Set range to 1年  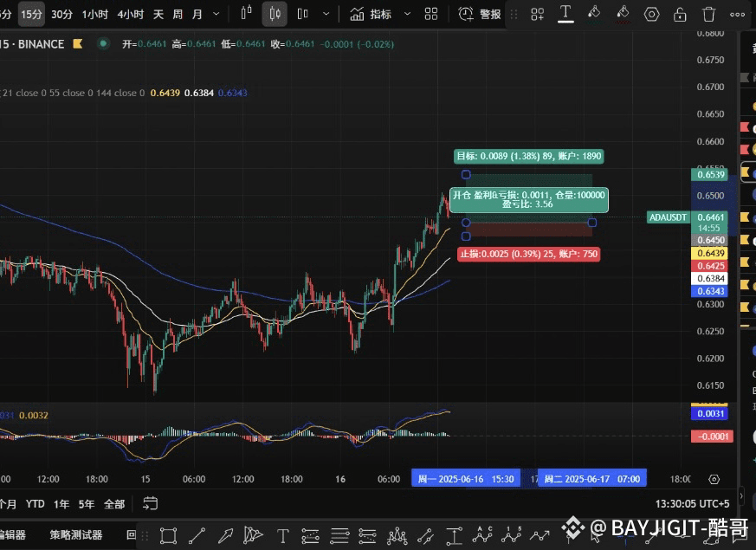pyautogui.click(x=61, y=504)
